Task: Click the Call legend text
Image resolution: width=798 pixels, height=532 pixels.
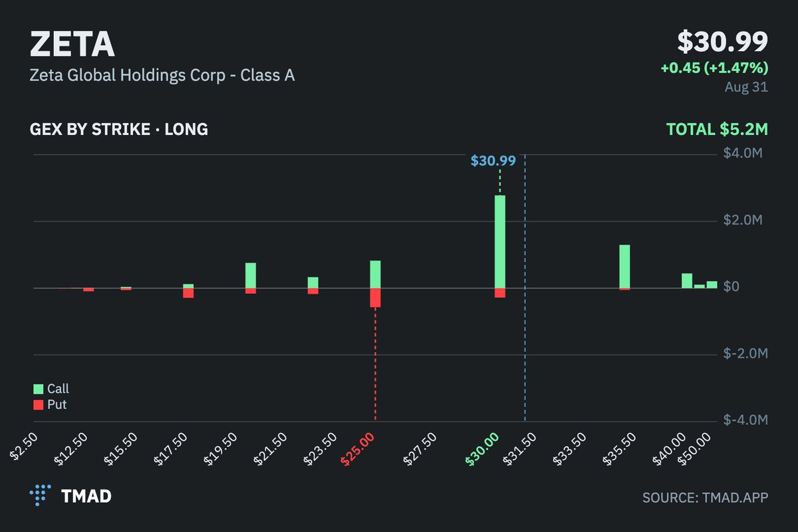Action: [58, 389]
